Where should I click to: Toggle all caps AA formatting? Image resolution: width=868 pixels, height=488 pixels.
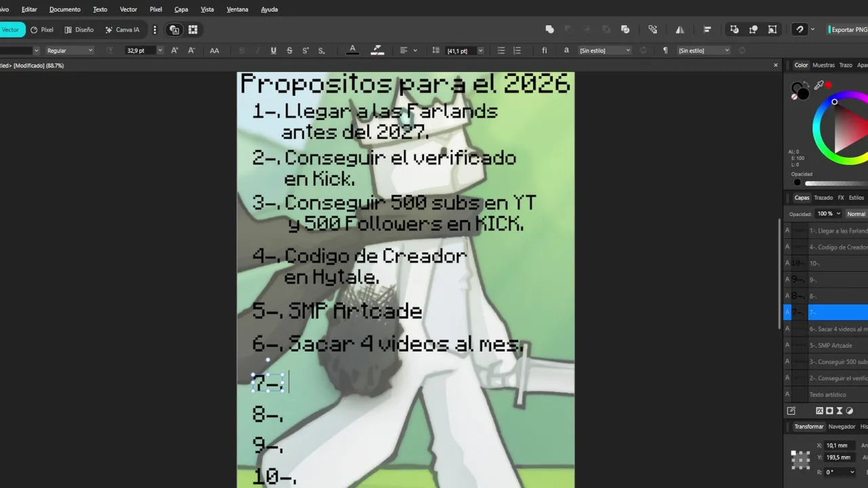pyautogui.click(x=214, y=50)
